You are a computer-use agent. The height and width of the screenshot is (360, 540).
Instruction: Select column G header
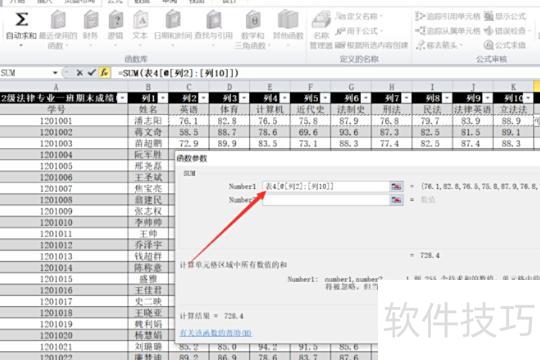[x=351, y=87]
